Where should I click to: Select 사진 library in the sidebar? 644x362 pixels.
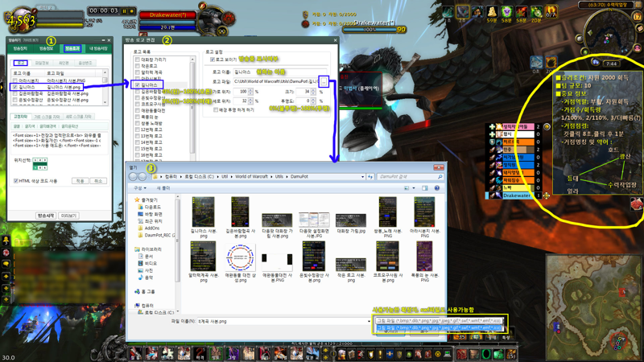coord(147,270)
